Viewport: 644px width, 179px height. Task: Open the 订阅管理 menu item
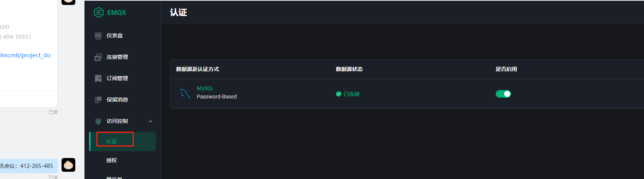117,78
